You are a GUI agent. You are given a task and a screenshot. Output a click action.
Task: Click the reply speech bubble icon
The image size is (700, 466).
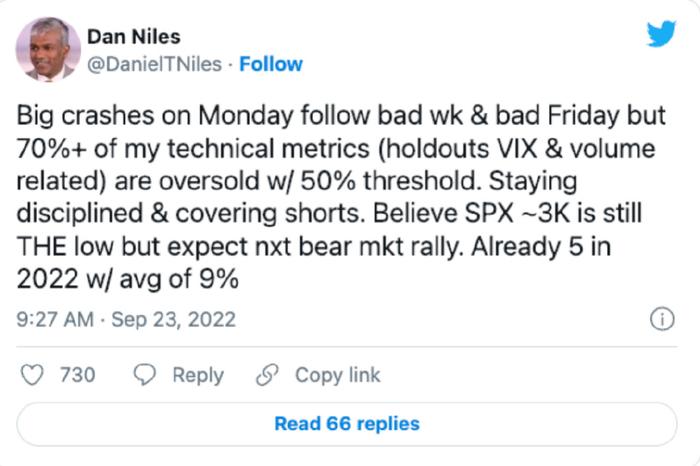[145, 374]
